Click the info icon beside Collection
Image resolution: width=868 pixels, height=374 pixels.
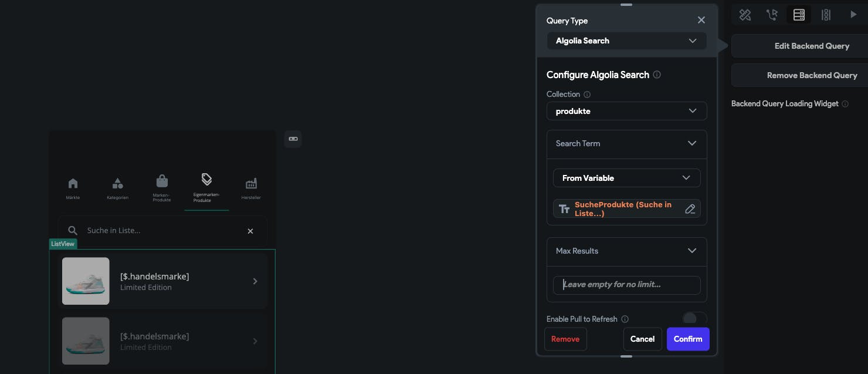587,95
